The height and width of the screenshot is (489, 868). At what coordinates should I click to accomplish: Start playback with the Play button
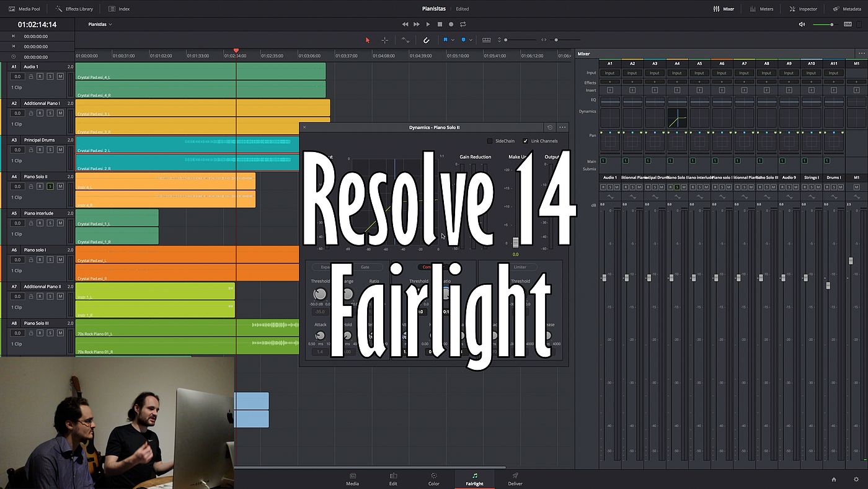tap(428, 24)
